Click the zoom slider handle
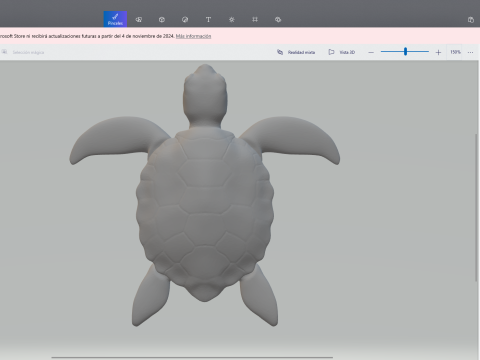The image size is (480, 360). tap(405, 51)
